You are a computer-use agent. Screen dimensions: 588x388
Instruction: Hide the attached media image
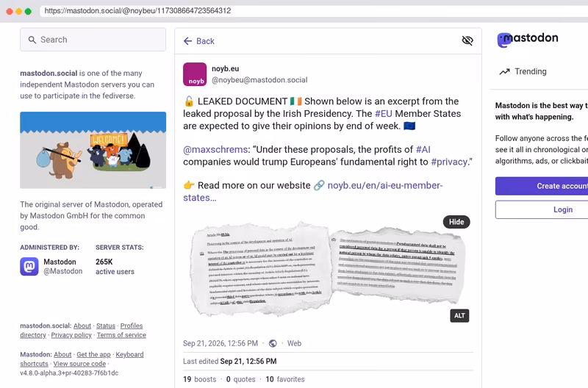(x=456, y=222)
